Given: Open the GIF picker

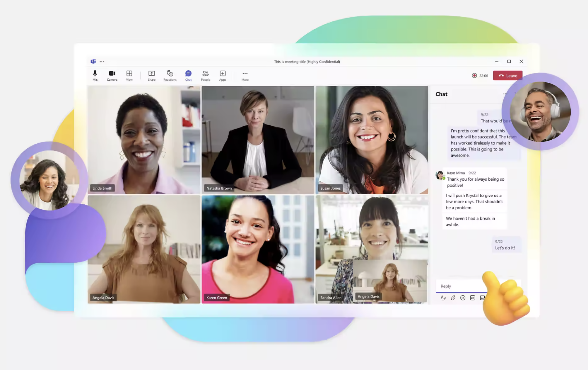Looking at the screenshot, I should coord(472,298).
